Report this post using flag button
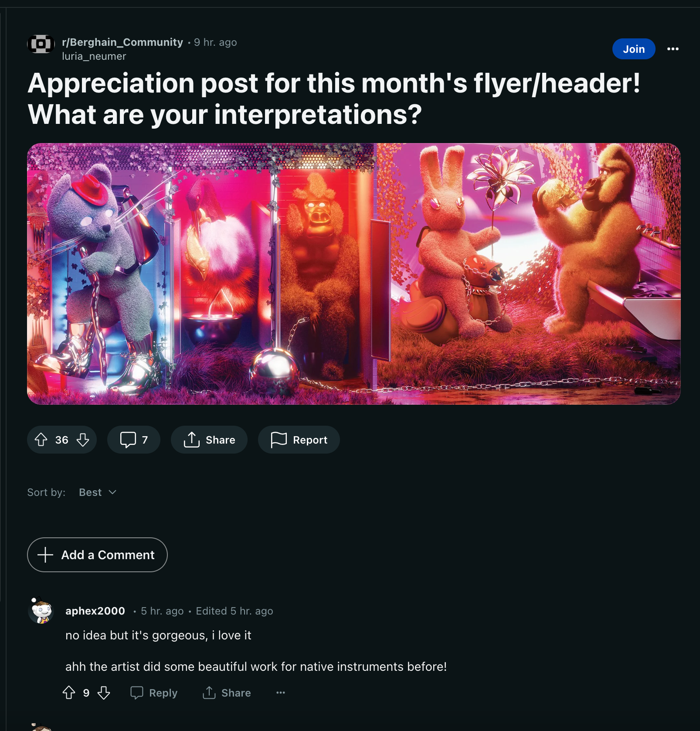 (x=299, y=440)
